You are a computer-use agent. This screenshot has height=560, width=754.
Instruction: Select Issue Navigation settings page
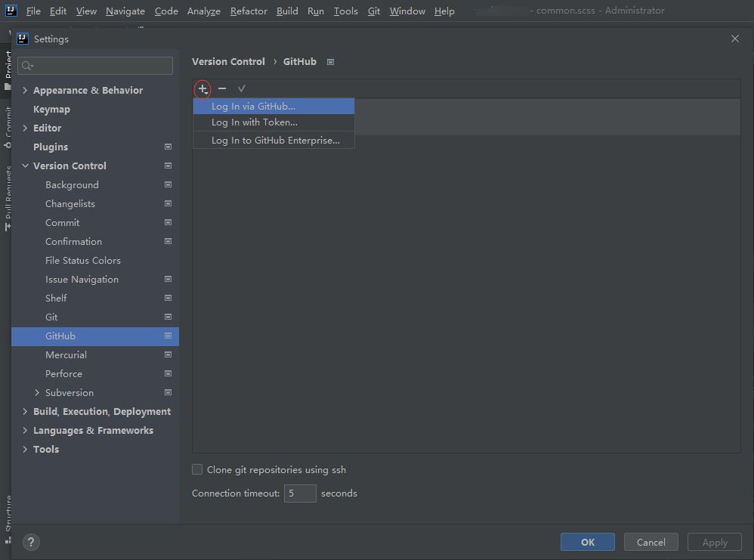(95, 279)
